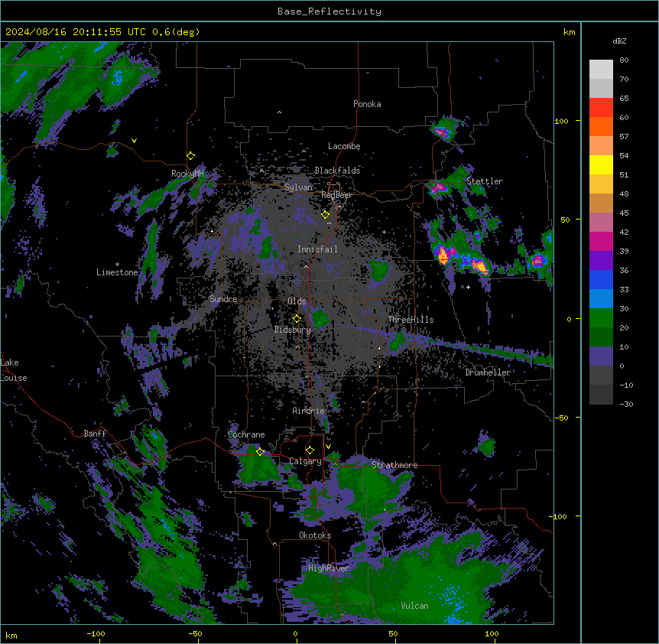Click the Okotoks label
Screen dimensions: 659x644
pyautogui.click(x=315, y=535)
